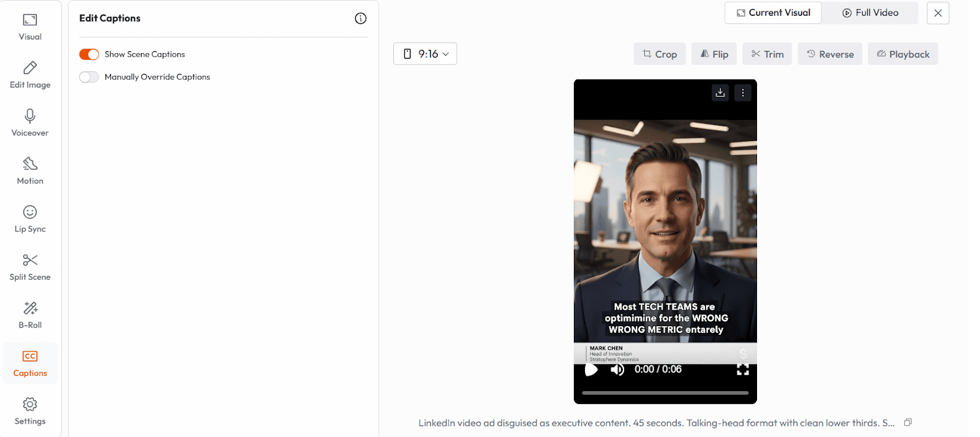This screenshot has height=437, width=980.
Task: Close the editor with X button
Action: point(938,13)
